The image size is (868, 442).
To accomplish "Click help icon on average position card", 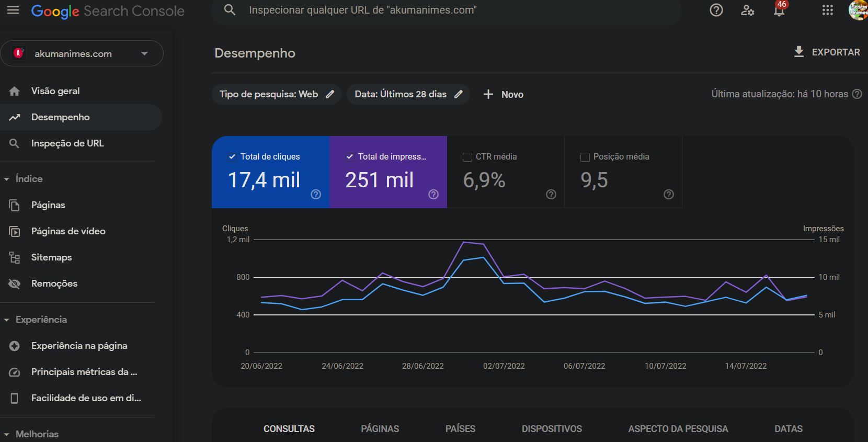I will [x=668, y=195].
